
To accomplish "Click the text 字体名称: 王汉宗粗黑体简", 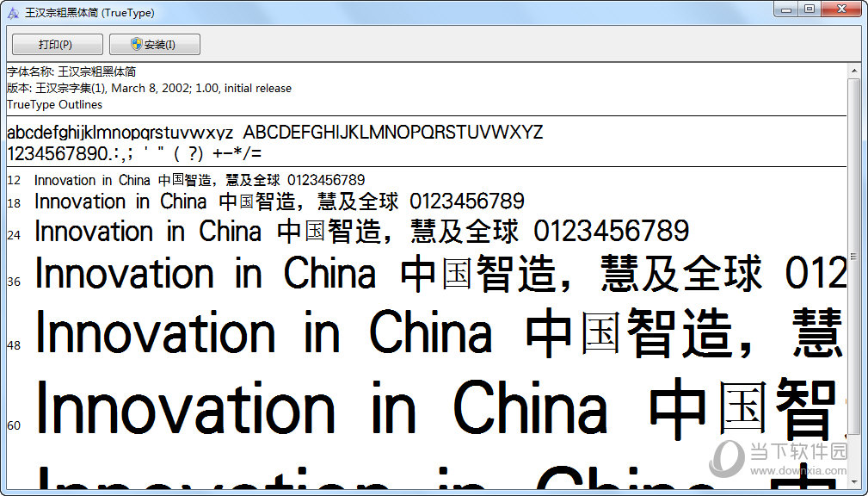I will click(71, 71).
